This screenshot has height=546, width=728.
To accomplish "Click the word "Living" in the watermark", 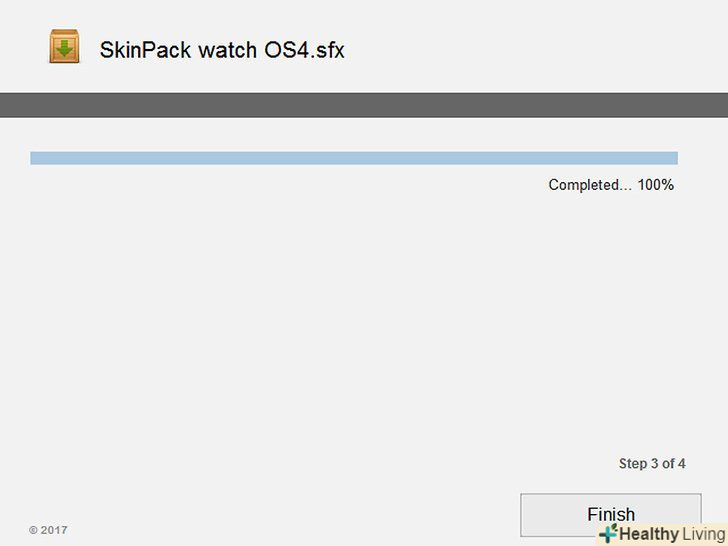I will point(704,534).
